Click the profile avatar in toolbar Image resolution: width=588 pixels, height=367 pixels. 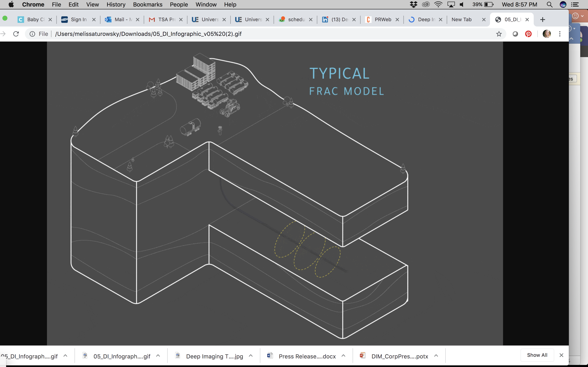[546, 34]
